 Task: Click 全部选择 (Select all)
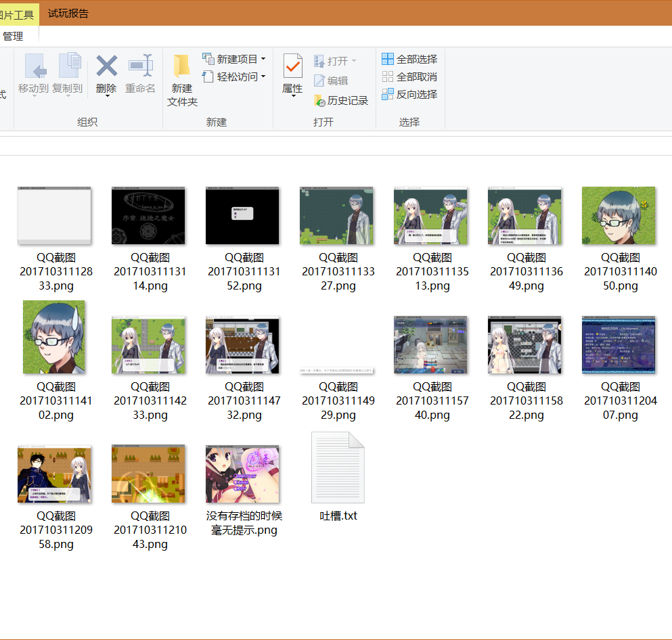coord(409,59)
